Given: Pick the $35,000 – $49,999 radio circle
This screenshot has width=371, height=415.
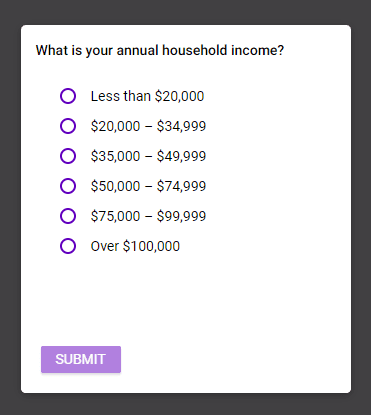Looking at the screenshot, I should (68, 156).
